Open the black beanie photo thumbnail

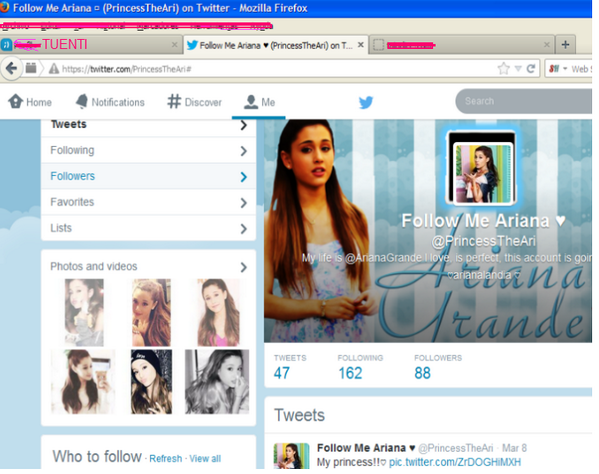[151, 382]
